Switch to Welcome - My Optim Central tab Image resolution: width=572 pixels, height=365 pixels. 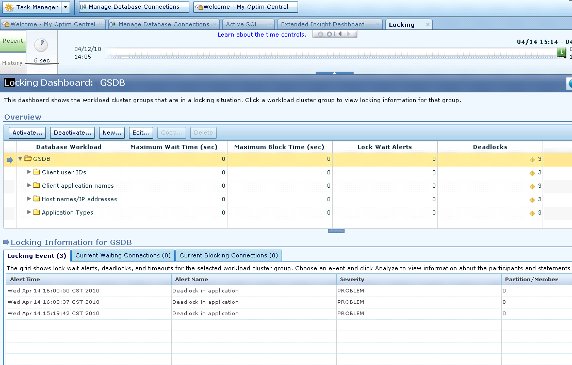tap(53, 24)
